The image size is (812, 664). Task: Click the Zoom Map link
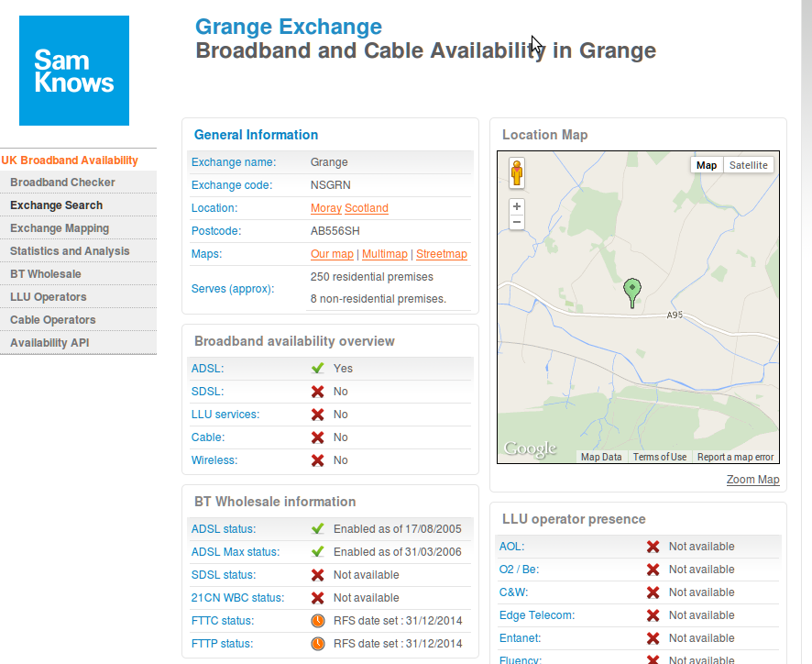point(752,480)
